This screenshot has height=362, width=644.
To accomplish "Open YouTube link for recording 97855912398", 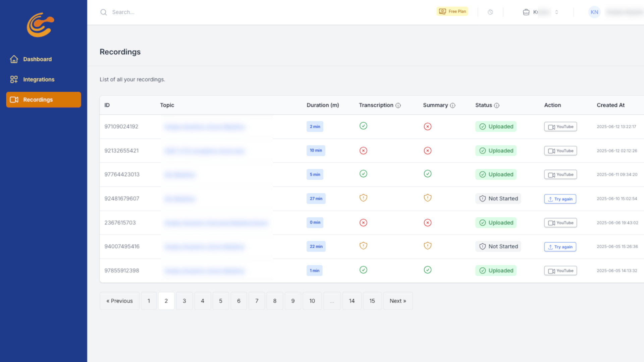I will (x=560, y=271).
